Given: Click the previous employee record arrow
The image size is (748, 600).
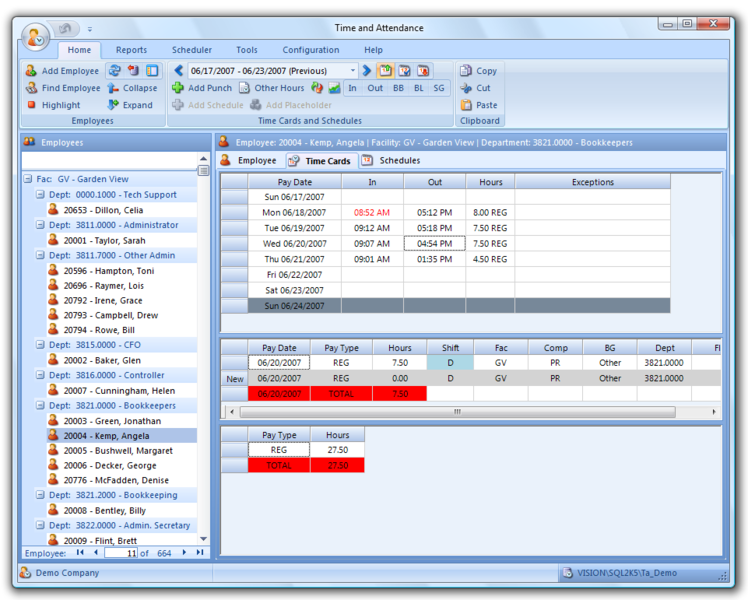Looking at the screenshot, I should [x=96, y=553].
